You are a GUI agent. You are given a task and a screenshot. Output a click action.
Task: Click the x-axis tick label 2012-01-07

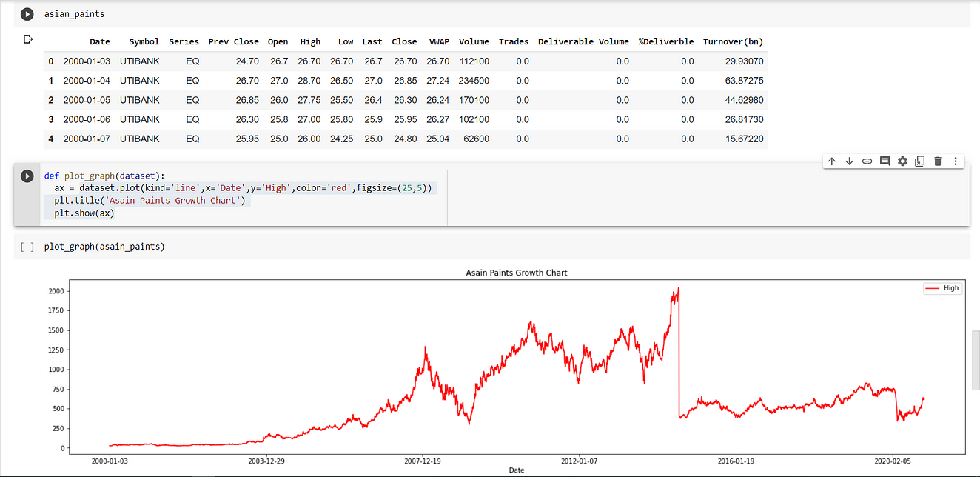(x=579, y=459)
